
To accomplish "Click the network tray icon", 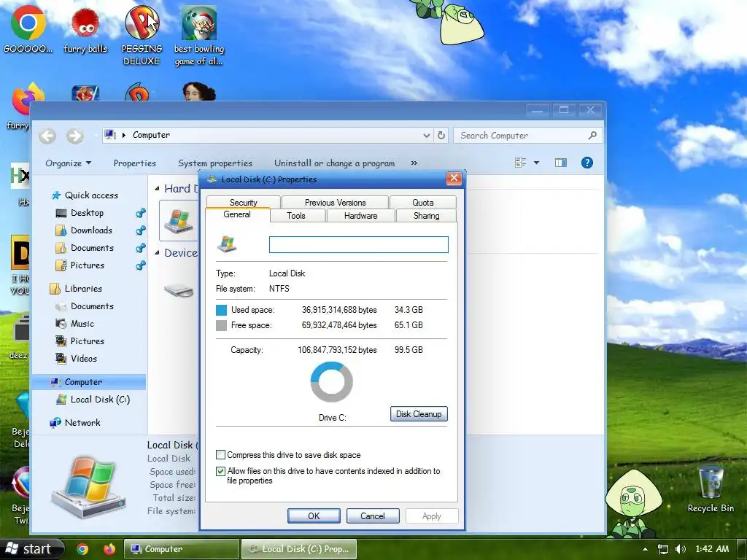I will point(662,549).
